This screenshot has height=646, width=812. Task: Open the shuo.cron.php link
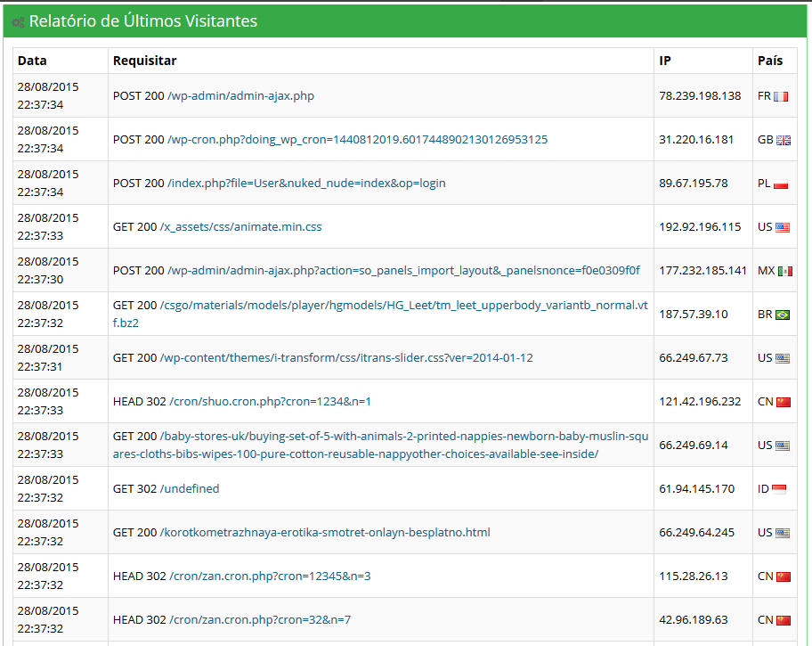click(x=271, y=401)
